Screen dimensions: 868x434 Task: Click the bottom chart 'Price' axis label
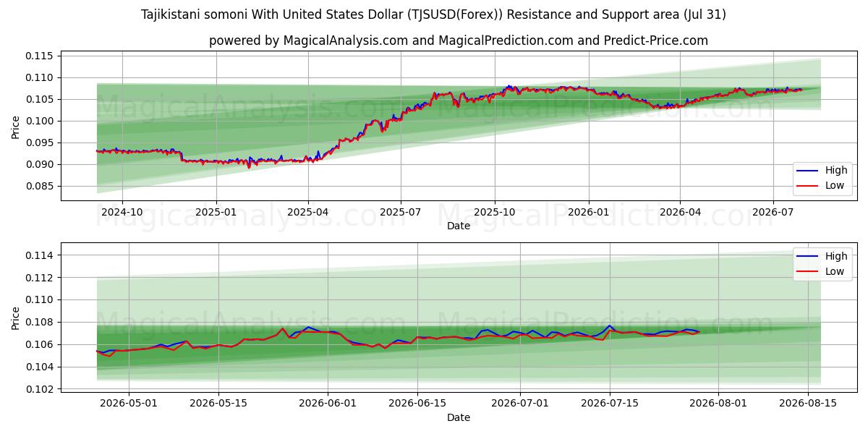click(x=16, y=318)
